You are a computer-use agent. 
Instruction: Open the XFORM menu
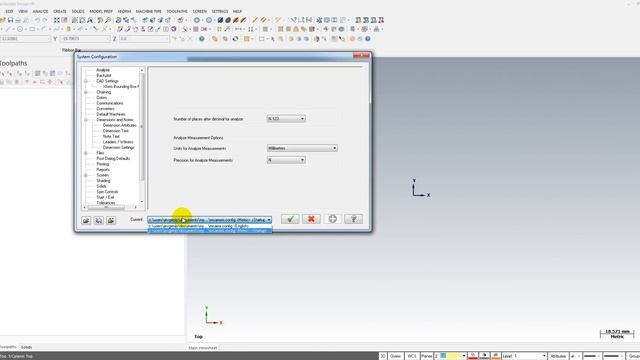(x=124, y=11)
